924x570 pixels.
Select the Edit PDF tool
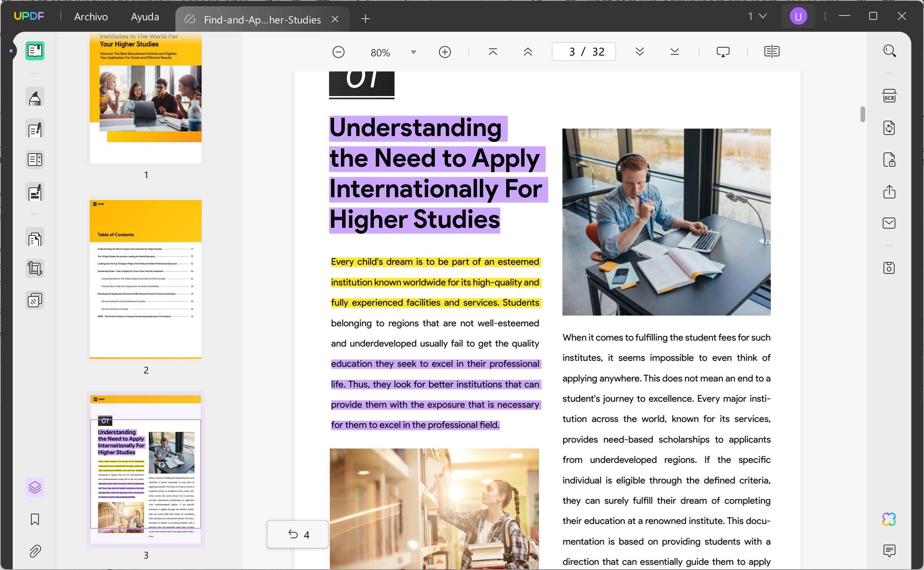[x=35, y=129]
